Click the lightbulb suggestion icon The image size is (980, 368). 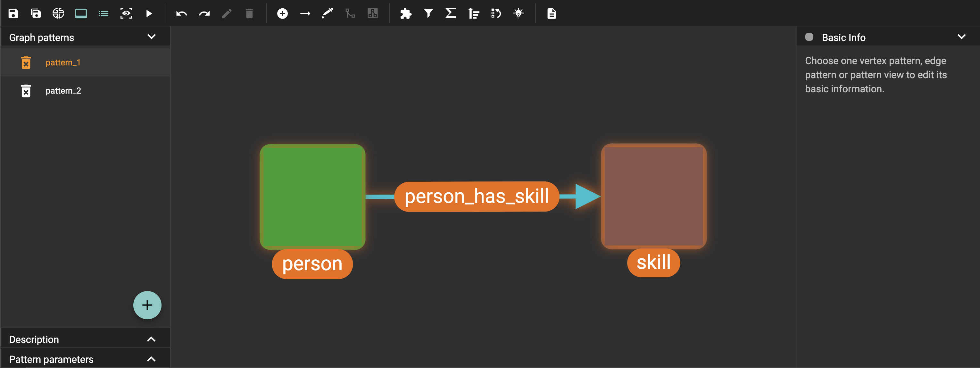pos(518,14)
